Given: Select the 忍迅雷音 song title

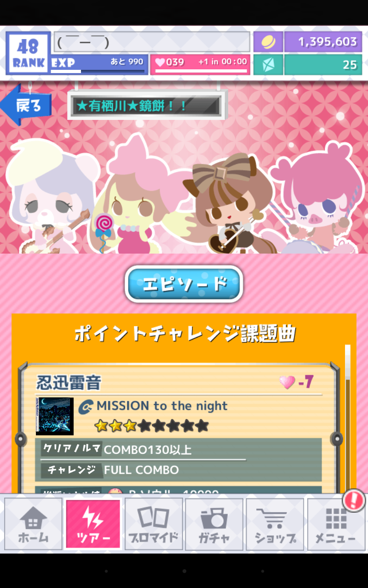Looking at the screenshot, I should (69, 383).
